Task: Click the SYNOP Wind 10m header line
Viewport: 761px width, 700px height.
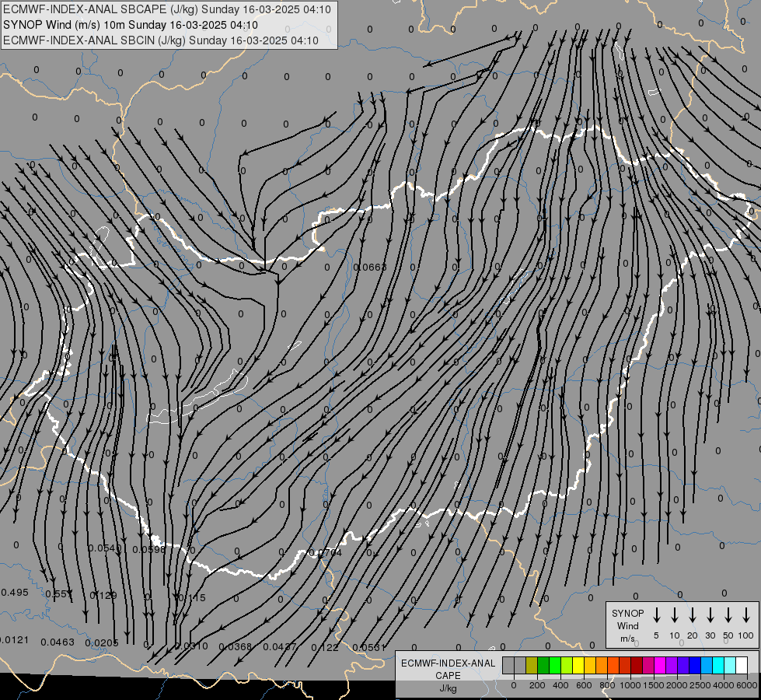Action: 131,25
